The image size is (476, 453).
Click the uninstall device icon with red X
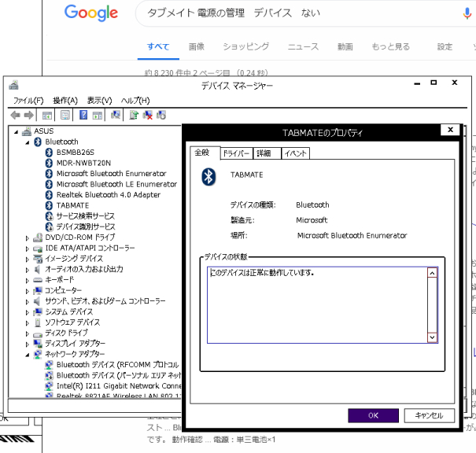[x=148, y=115]
